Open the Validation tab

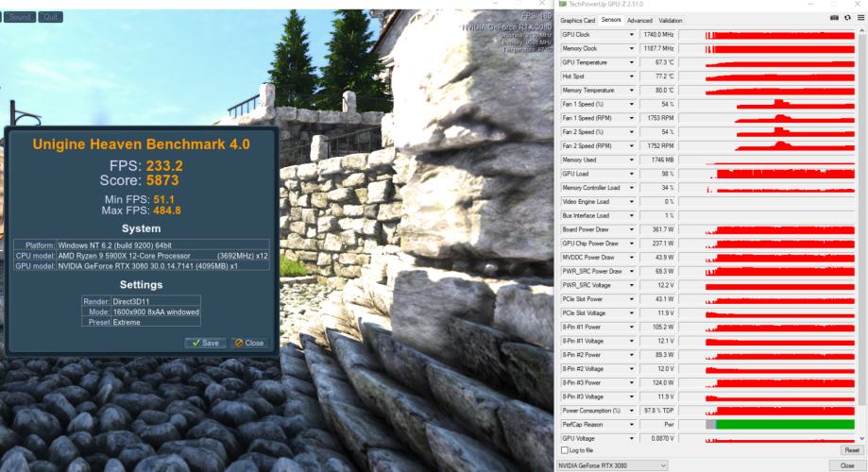(671, 21)
